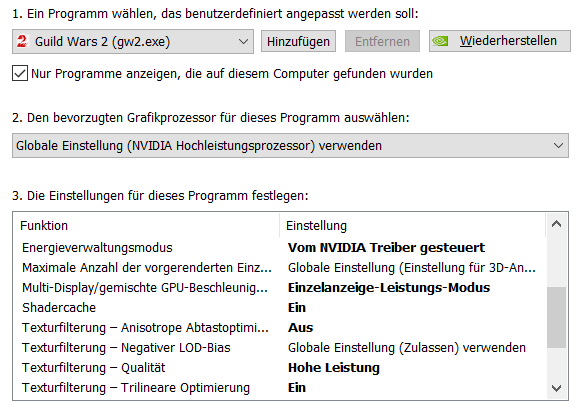577x417 pixels.
Task: Click the Wiederherstellen button
Action: pos(500,41)
